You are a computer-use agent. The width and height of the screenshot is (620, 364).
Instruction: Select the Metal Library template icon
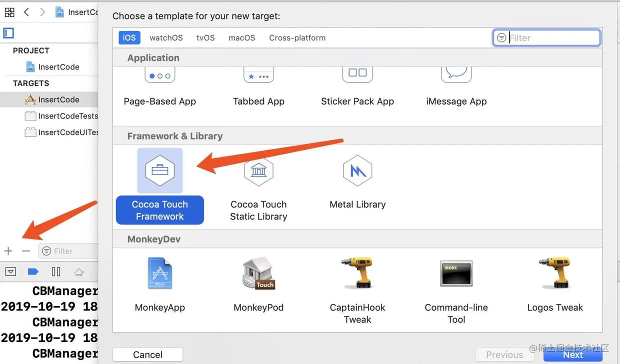[x=357, y=170]
